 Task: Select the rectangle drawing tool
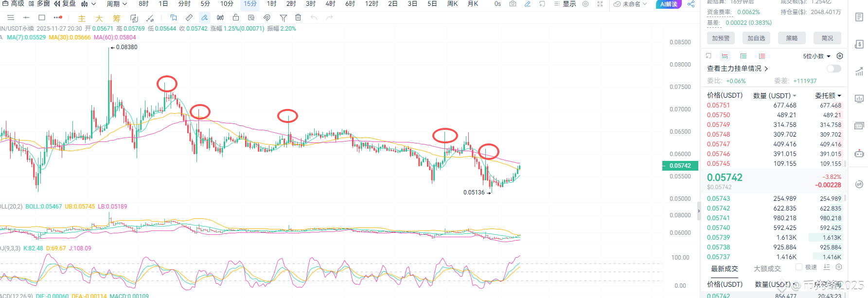coord(42,18)
